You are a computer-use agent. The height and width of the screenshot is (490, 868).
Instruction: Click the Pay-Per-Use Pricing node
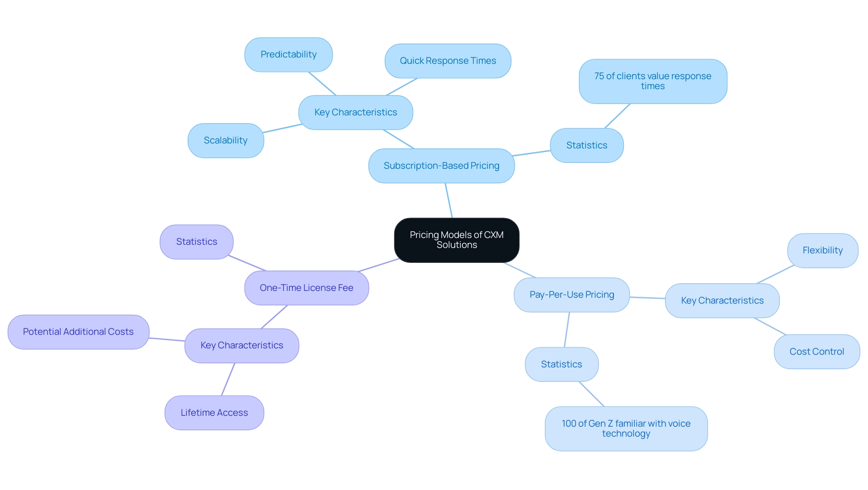[x=566, y=293]
